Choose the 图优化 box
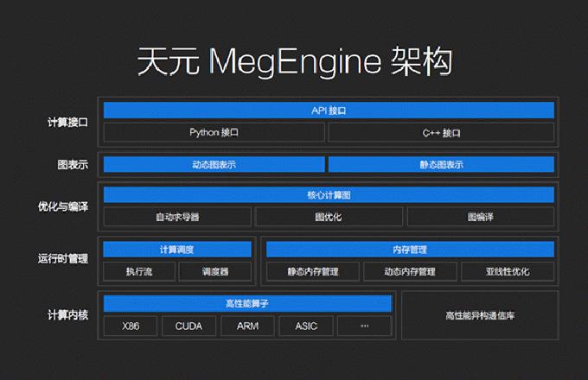 [328, 218]
